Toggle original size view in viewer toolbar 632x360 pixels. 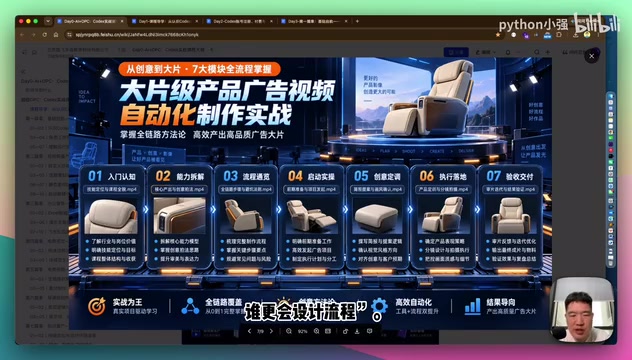(328, 331)
